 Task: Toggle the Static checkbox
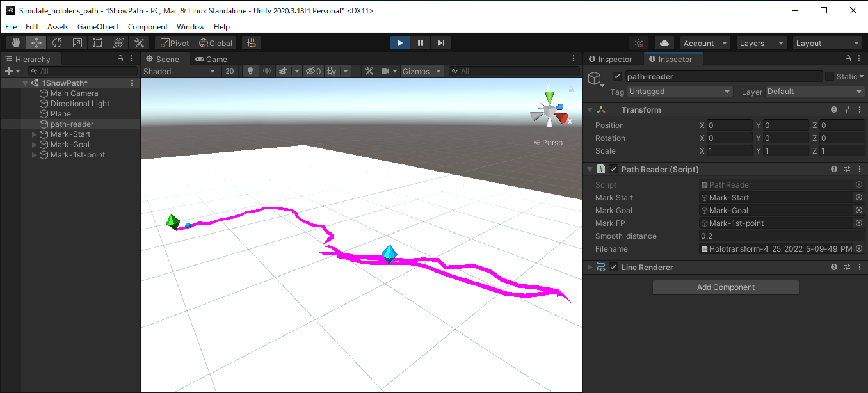click(830, 76)
